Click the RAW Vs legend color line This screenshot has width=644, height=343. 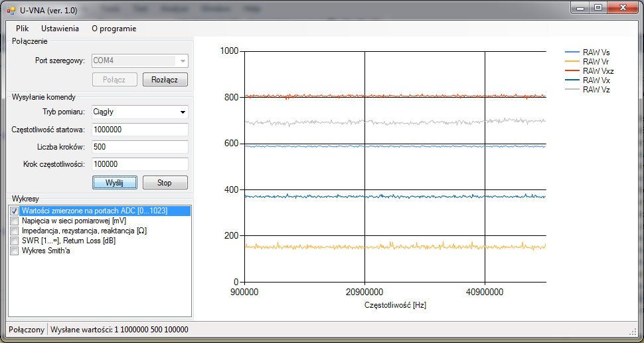(572, 52)
